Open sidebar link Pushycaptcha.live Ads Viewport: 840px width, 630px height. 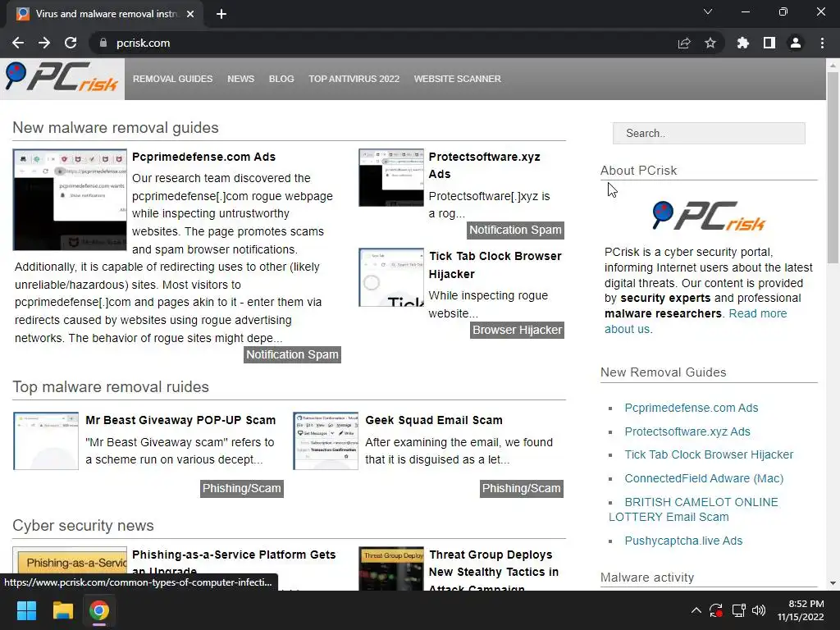coord(683,541)
